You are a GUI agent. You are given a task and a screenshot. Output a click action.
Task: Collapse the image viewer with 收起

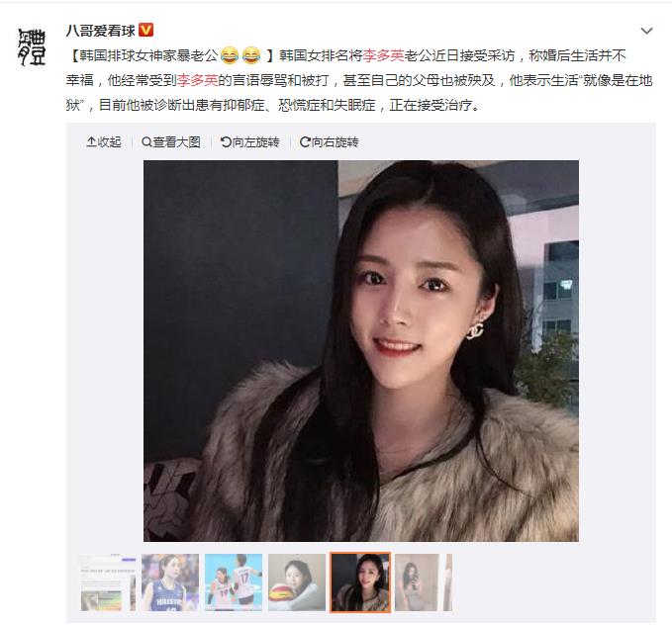tap(104, 141)
